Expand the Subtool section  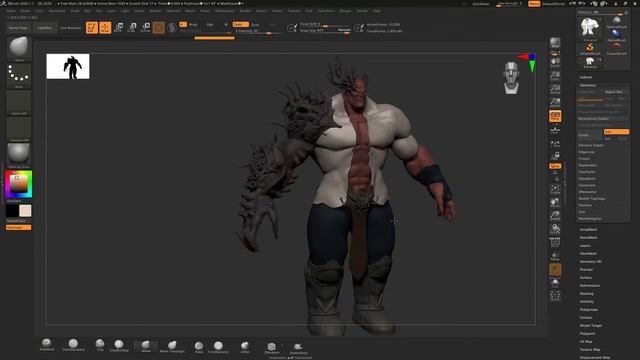point(586,77)
